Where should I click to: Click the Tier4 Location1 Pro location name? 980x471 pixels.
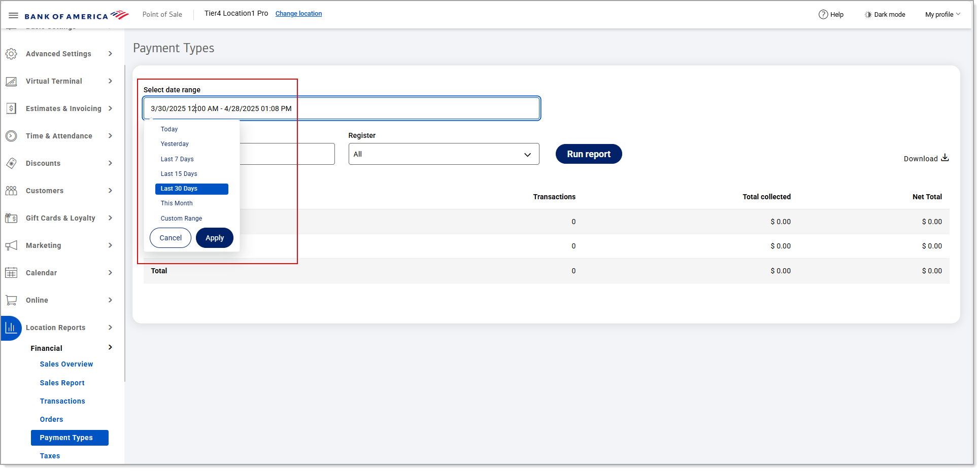click(x=236, y=13)
